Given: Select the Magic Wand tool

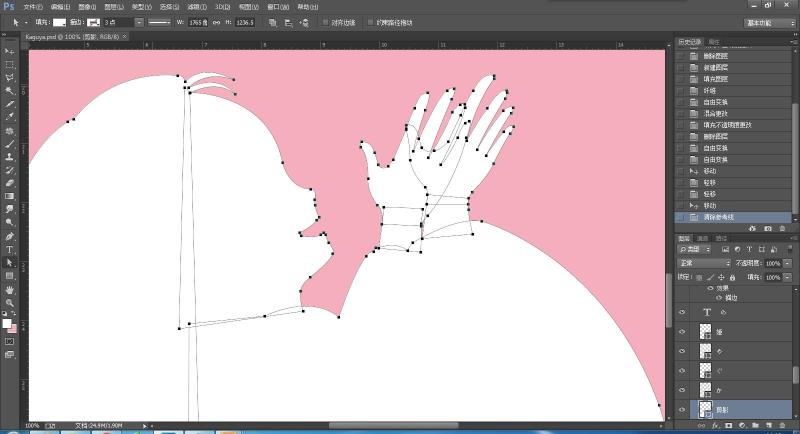Looking at the screenshot, I should pyautogui.click(x=9, y=91).
